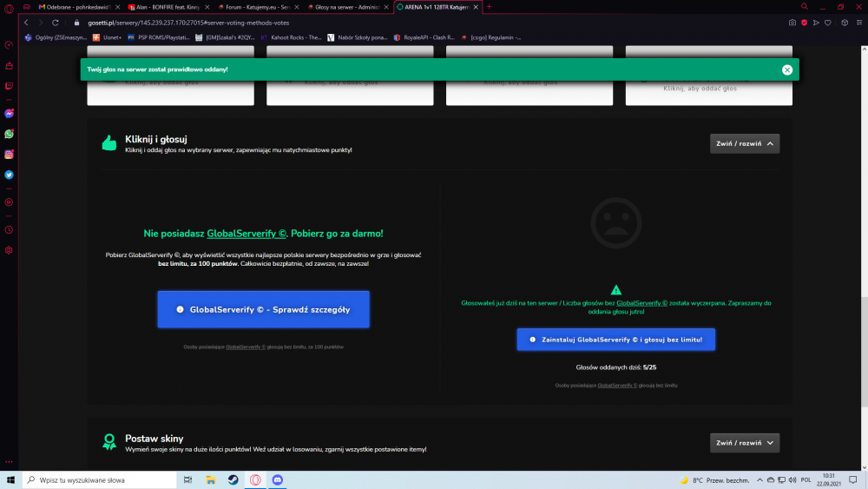Open Task View in the taskbar
Viewport: 868px width, 489px height.
187,480
